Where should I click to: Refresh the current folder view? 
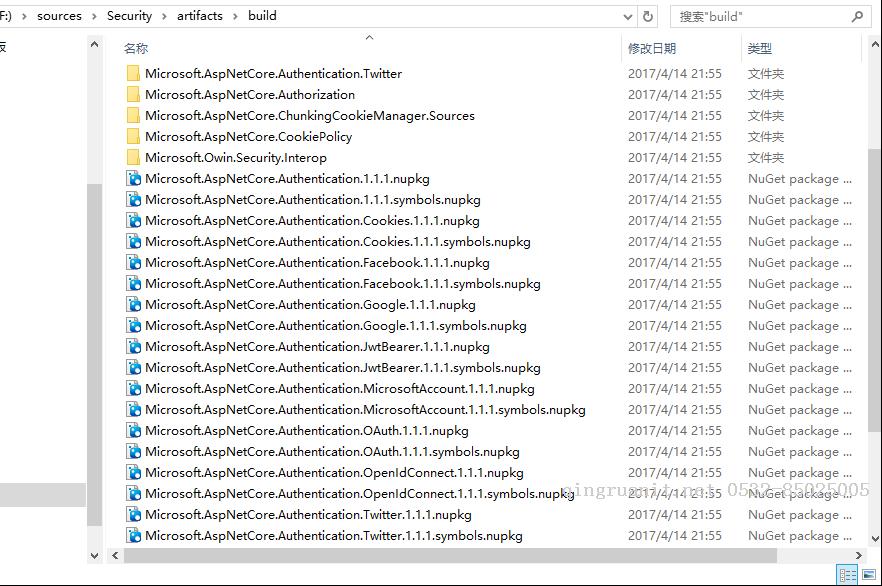(648, 17)
